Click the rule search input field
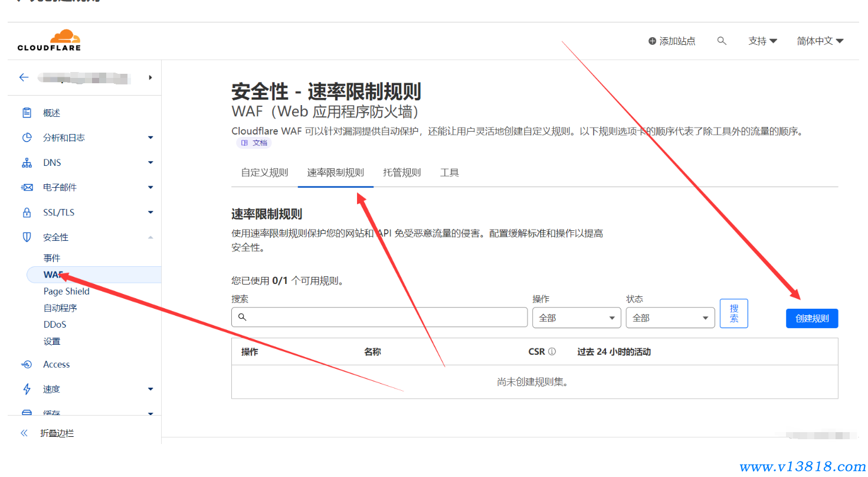 point(384,317)
